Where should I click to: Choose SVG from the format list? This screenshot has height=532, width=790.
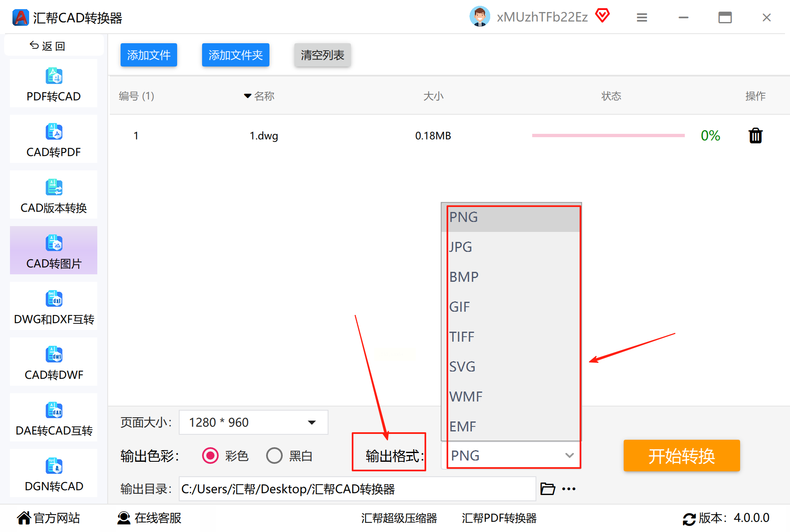(x=511, y=367)
